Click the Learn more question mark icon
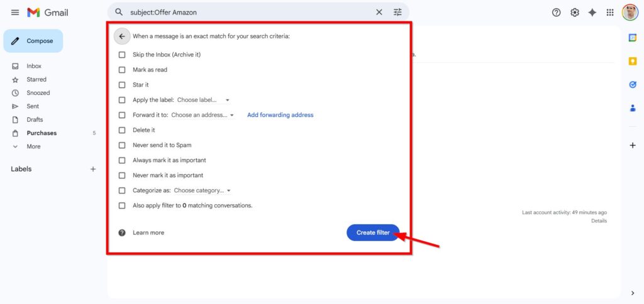Viewport: 644px width, 304px height. pyautogui.click(x=122, y=232)
